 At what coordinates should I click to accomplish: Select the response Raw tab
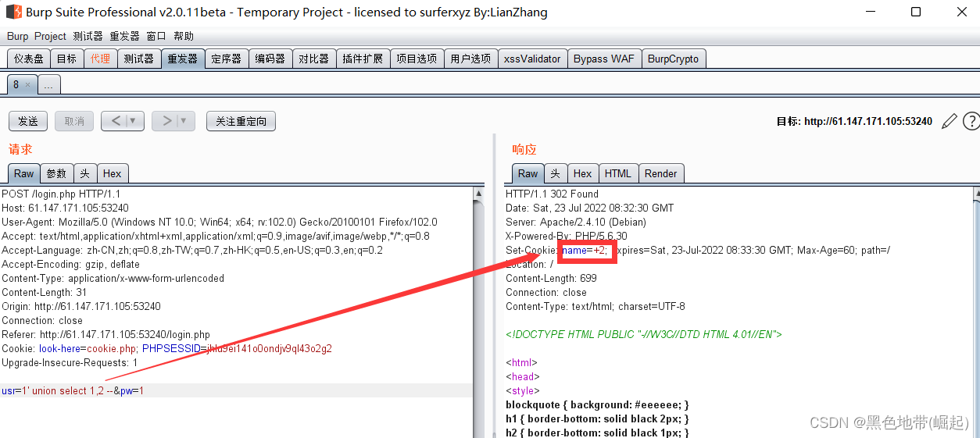click(528, 173)
